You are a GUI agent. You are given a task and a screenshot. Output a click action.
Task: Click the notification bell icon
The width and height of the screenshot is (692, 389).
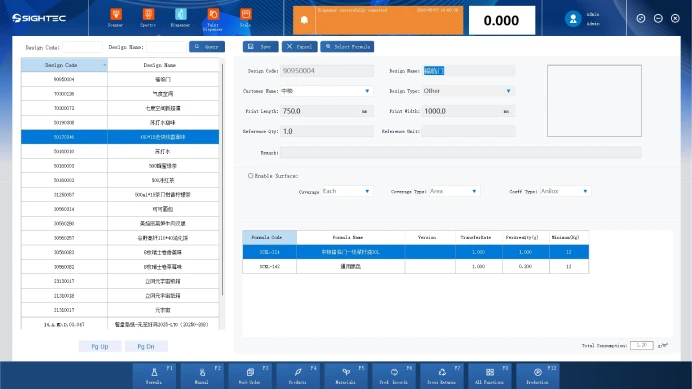coord(304,20)
